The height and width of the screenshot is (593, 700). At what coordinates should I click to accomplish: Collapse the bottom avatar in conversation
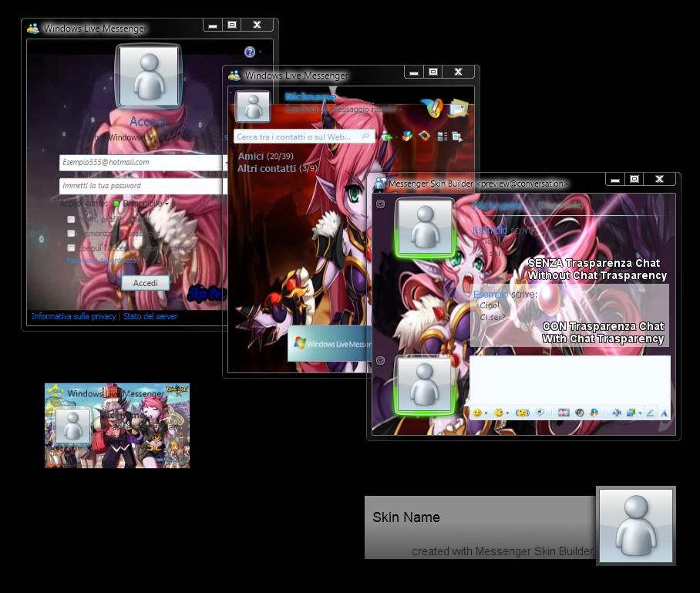(x=380, y=360)
